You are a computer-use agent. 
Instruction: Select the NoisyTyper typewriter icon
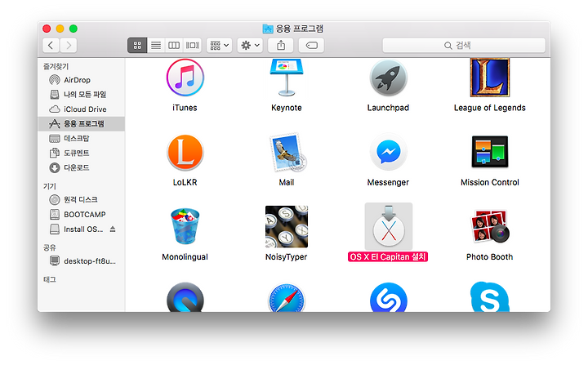pyautogui.click(x=287, y=226)
